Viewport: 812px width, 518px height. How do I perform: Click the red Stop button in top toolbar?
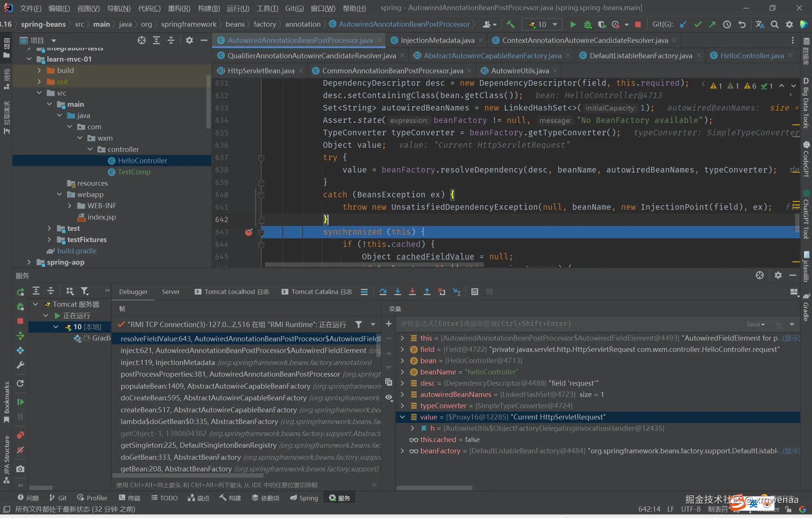point(638,24)
